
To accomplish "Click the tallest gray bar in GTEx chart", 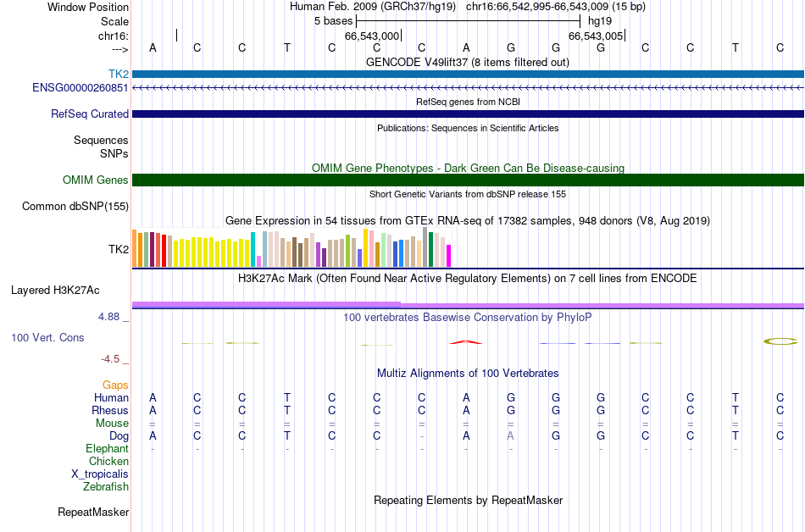I will tap(425, 247).
